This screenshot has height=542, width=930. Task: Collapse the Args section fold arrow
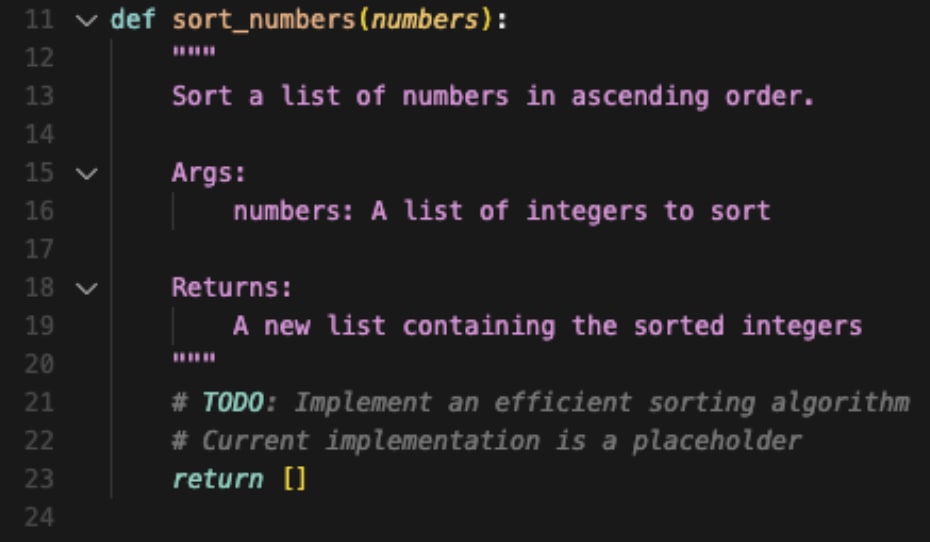point(87,174)
